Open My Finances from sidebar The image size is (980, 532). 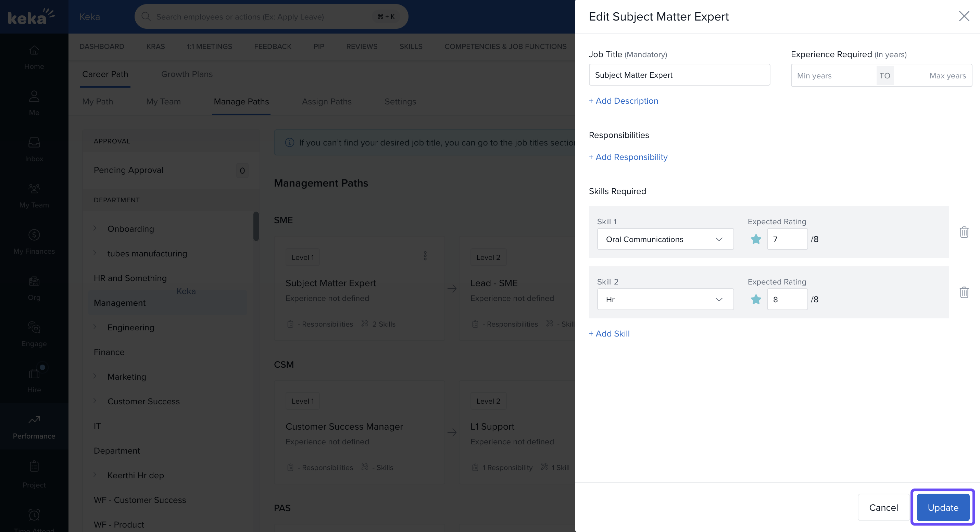point(34,241)
